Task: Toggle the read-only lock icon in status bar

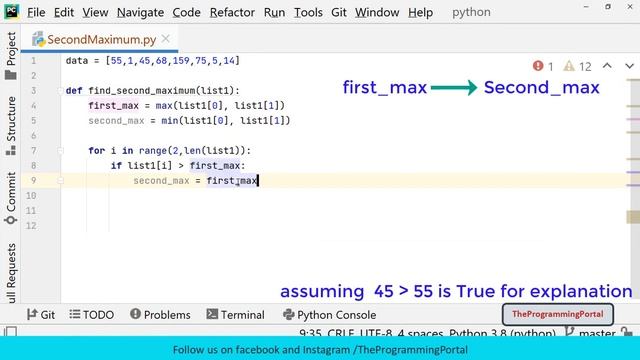Action: click(x=627, y=331)
